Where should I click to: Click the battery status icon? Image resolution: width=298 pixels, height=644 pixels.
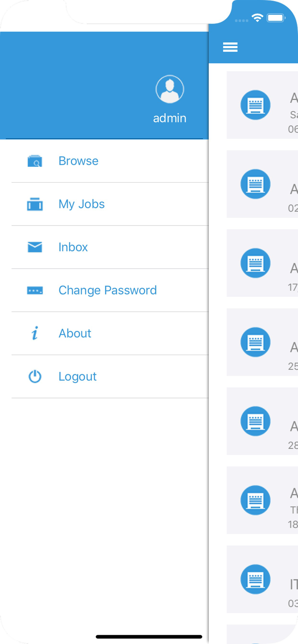click(276, 18)
